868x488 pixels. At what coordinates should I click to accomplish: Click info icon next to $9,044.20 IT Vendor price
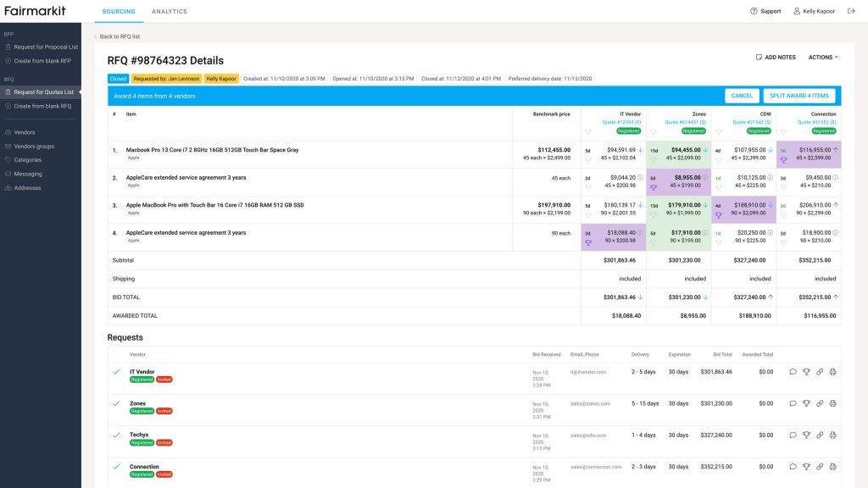[640, 178]
